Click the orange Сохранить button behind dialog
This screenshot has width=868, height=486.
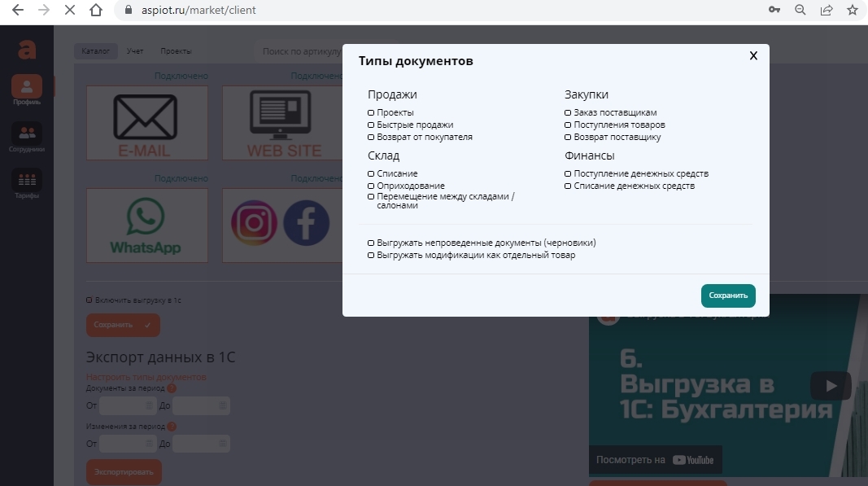[123, 326]
